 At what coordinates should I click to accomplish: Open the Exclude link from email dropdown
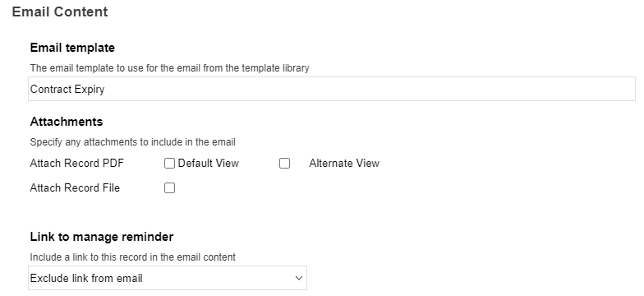pyautogui.click(x=168, y=278)
